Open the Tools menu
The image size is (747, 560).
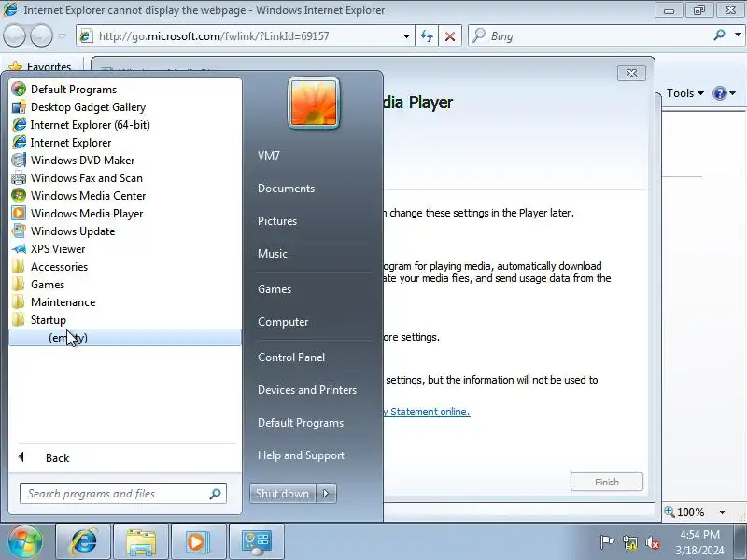coord(685,93)
